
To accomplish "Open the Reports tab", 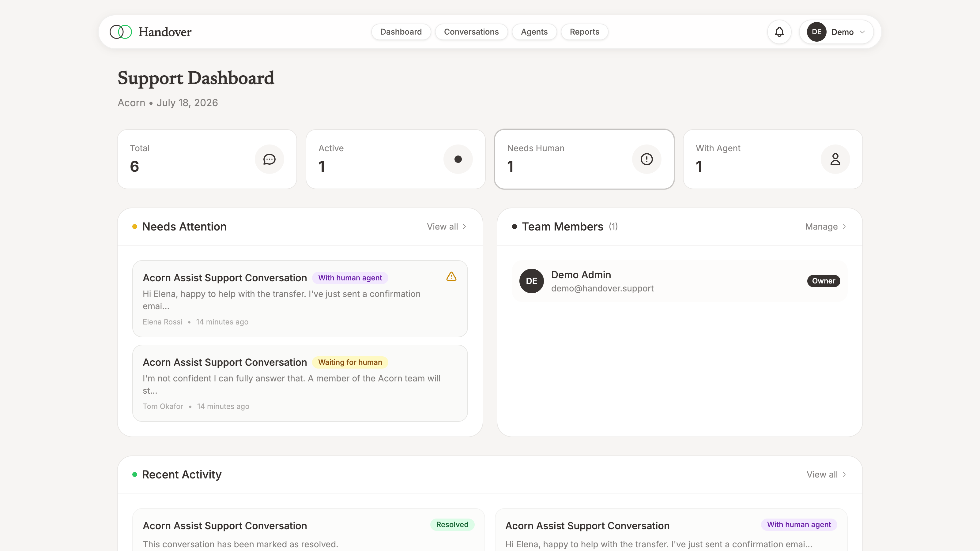I will click(x=584, y=32).
